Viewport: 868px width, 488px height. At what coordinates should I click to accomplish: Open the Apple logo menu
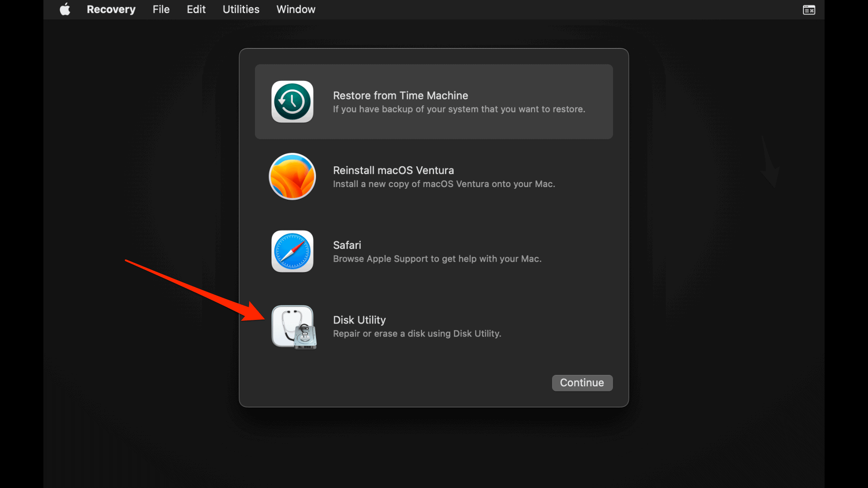coord(65,9)
